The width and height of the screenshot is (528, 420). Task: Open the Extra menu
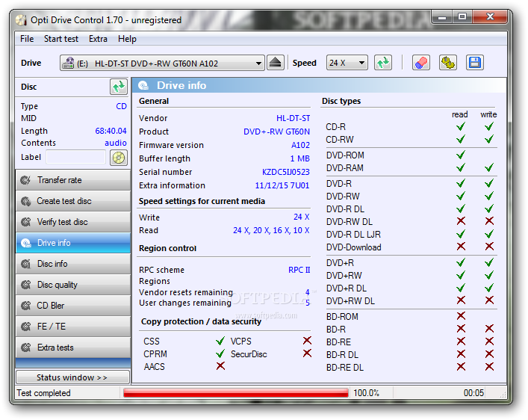[98, 39]
